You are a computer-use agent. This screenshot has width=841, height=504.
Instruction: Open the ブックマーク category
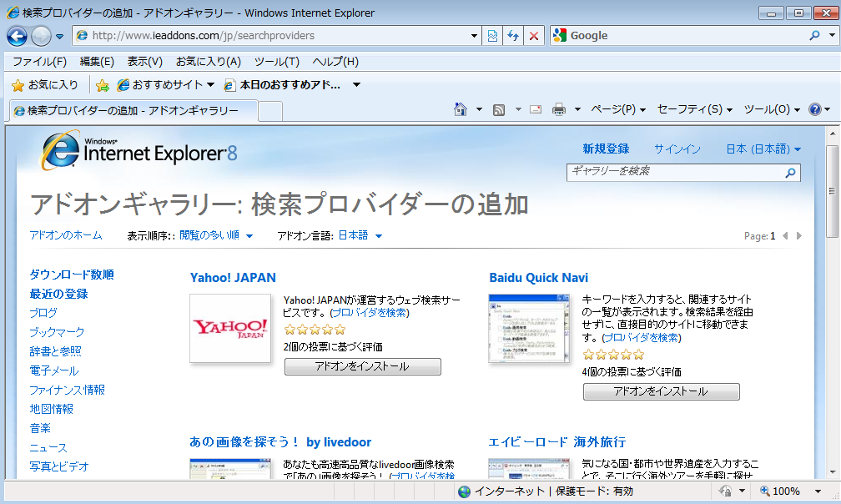(x=57, y=332)
